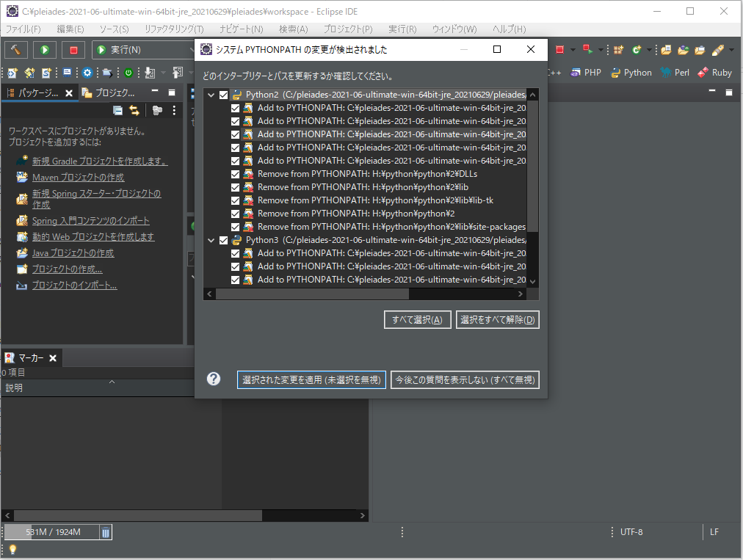
Task: Uncheck Remove H:¥python¥python¥2¥lib checkbox
Action: pyautogui.click(x=236, y=188)
